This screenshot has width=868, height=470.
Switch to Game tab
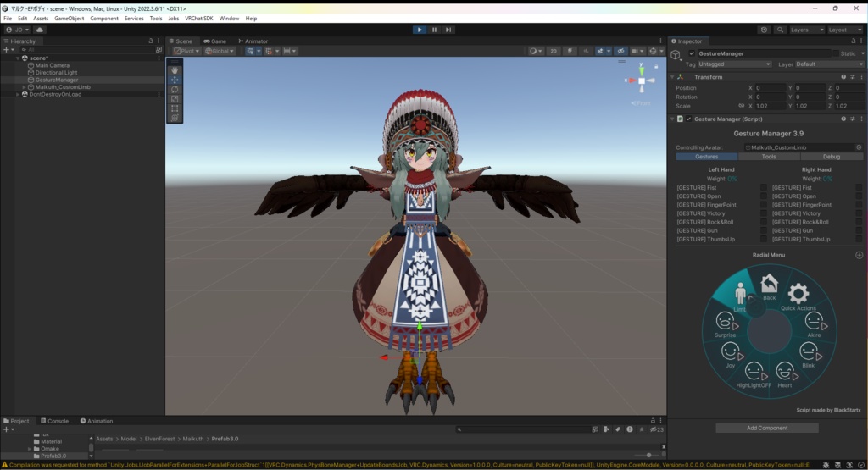point(214,41)
